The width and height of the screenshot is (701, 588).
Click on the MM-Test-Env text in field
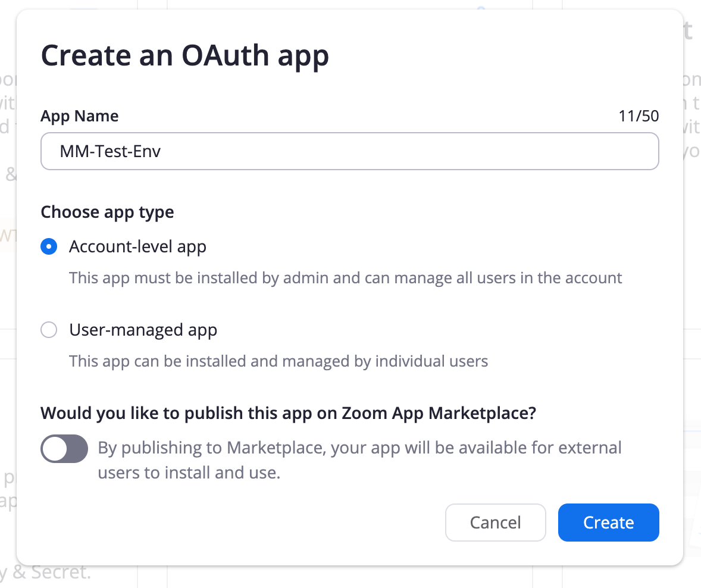(111, 151)
